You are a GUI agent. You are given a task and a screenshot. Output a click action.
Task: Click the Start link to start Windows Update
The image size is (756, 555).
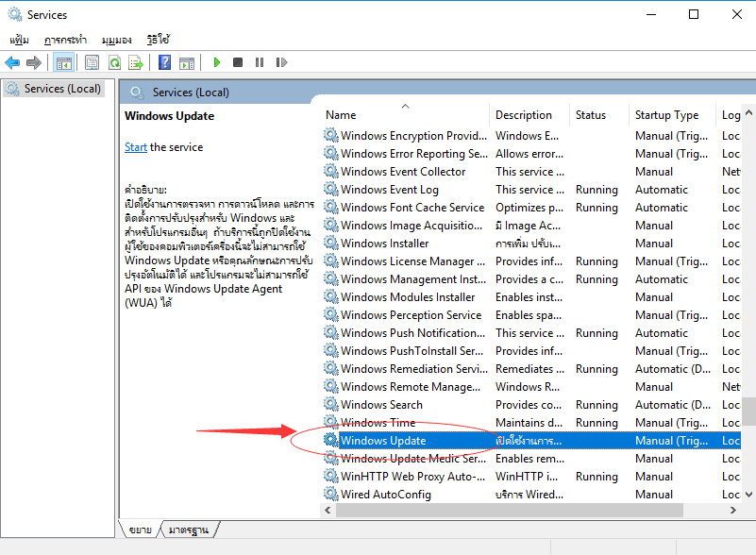coord(135,146)
